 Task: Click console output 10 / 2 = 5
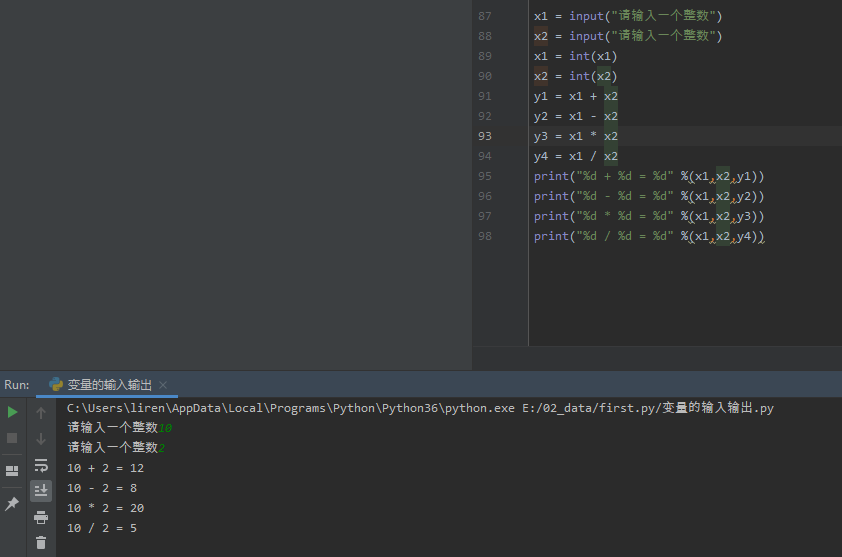tap(102, 528)
